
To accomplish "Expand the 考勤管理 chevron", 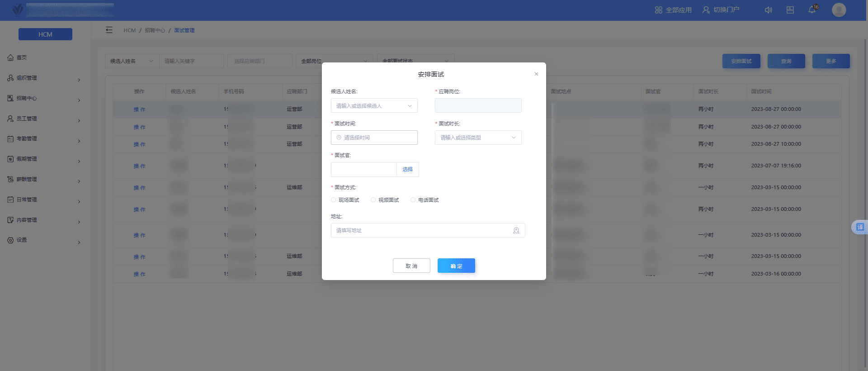I will [x=79, y=141].
